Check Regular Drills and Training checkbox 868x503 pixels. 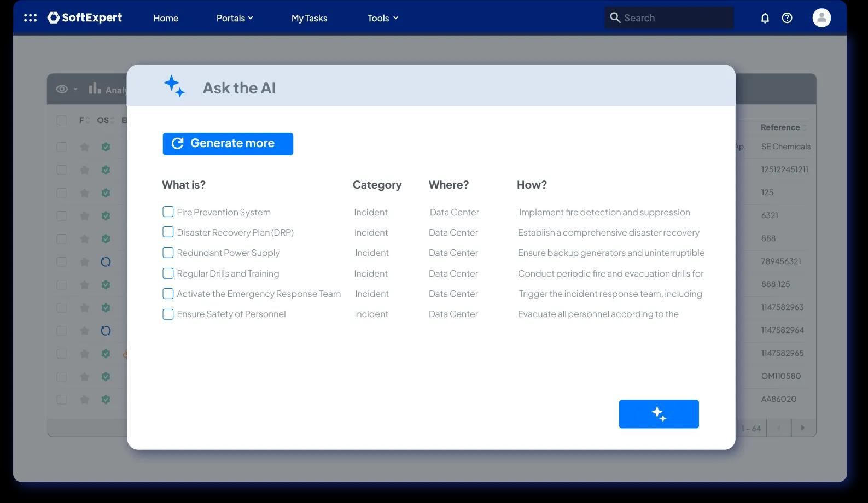point(168,273)
